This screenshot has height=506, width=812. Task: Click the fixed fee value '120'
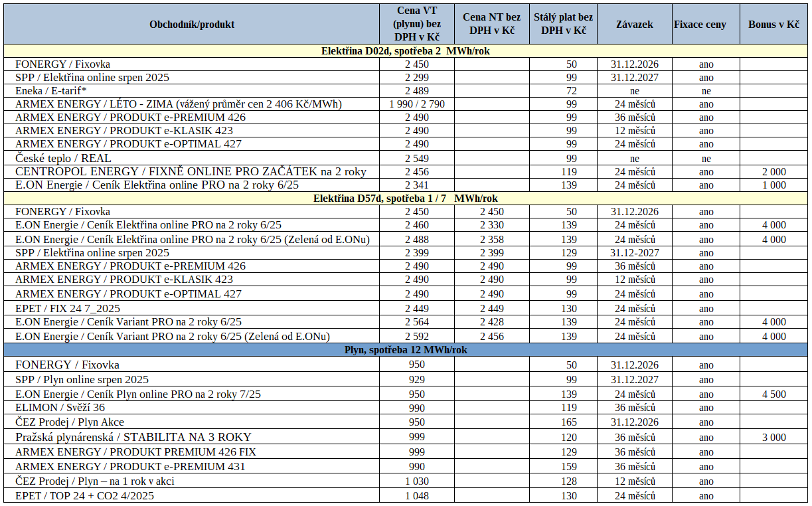tap(569, 437)
